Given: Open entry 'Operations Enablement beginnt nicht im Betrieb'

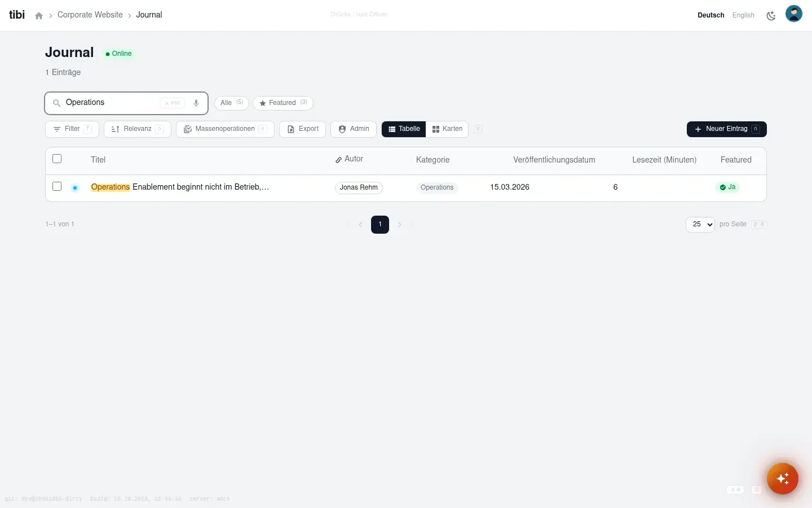Looking at the screenshot, I should pyautogui.click(x=180, y=187).
